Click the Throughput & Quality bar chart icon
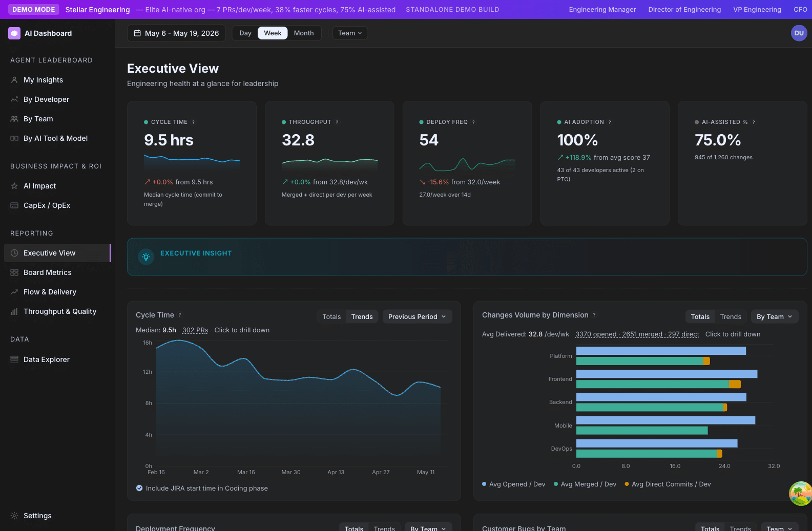This screenshot has width=812, height=531. coord(14,311)
